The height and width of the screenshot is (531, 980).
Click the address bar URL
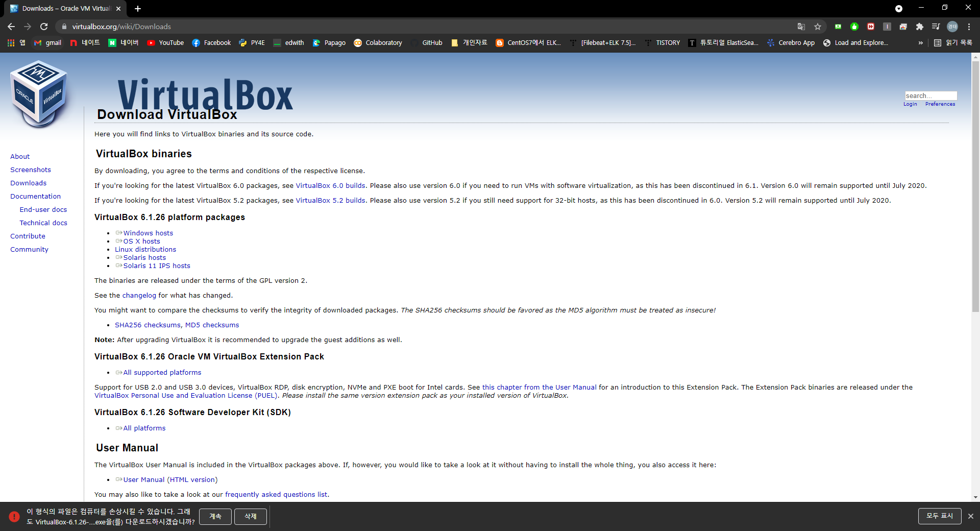coord(121,27)
